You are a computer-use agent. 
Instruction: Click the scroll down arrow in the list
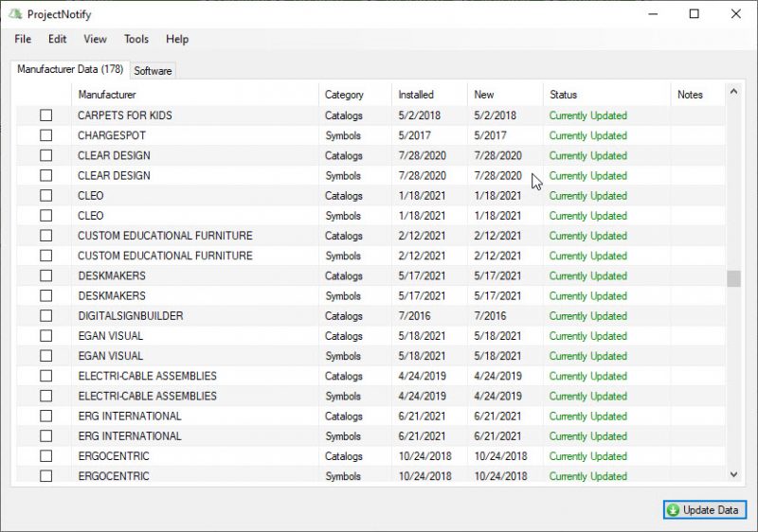[733, 474]
